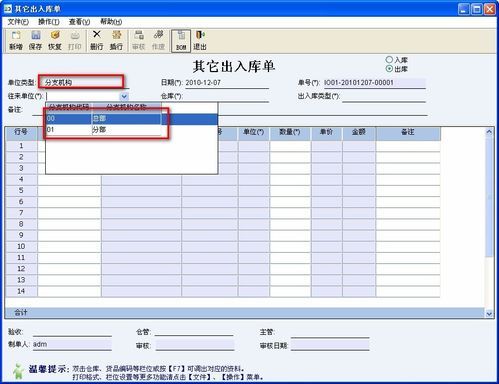Screen dimensions: 499x384
Task: Select the 入库 radio button
Action: point(389,60)
